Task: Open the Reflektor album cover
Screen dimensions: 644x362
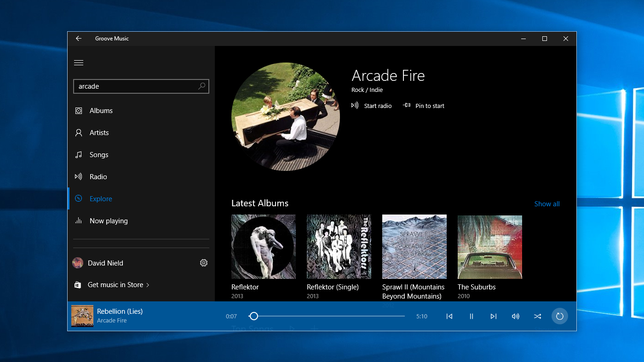Action: click(x=264, y=247)
